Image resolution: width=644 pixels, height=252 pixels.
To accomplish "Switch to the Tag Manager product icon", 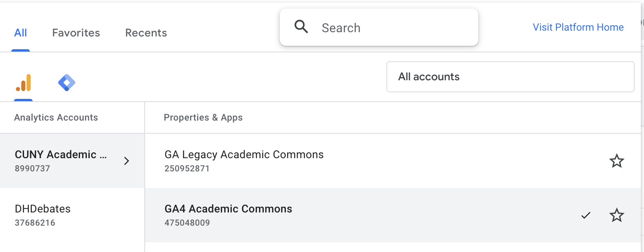I will [66, 83].
